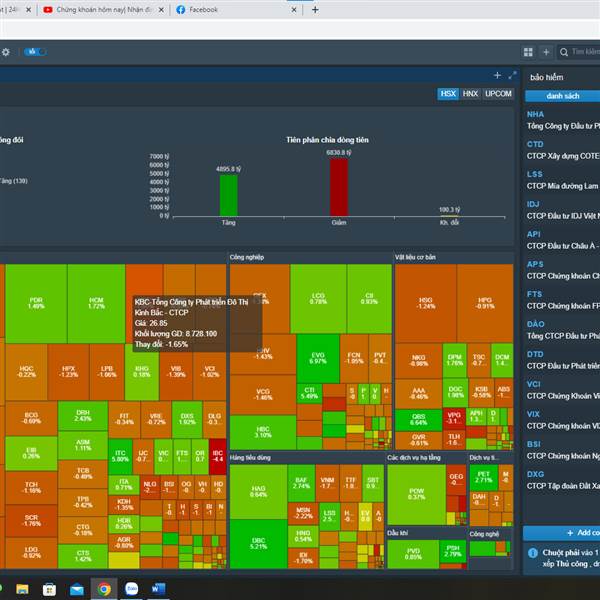This screenshot has width=600, height=600.
Task: Select the PVD heatmap tile
Action: (413, 554)
